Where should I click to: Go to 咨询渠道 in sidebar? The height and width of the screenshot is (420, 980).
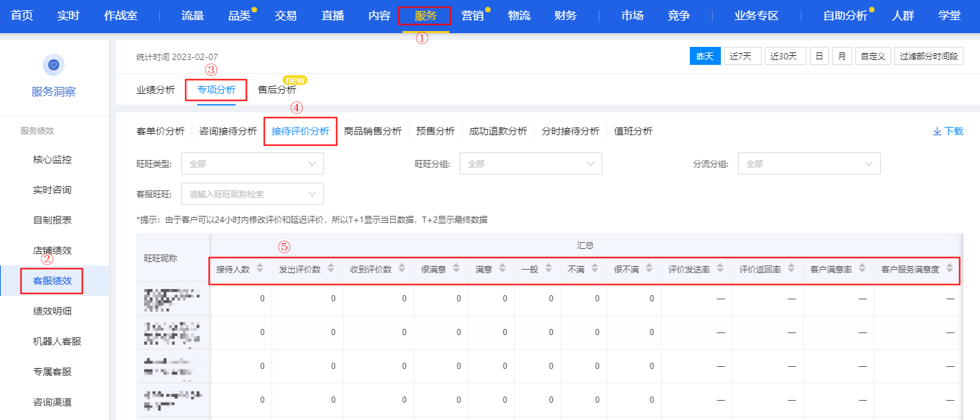[x=52, y=402]
